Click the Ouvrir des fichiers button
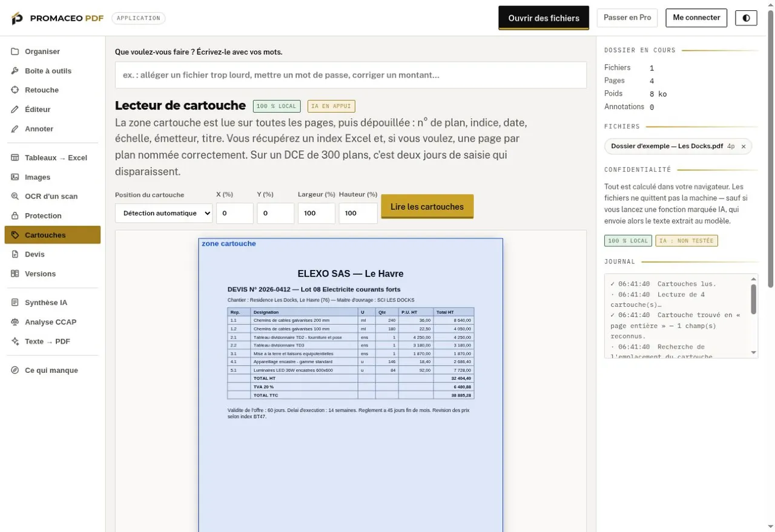This screenshot has width=775, height=532. [x=544, y=18]
